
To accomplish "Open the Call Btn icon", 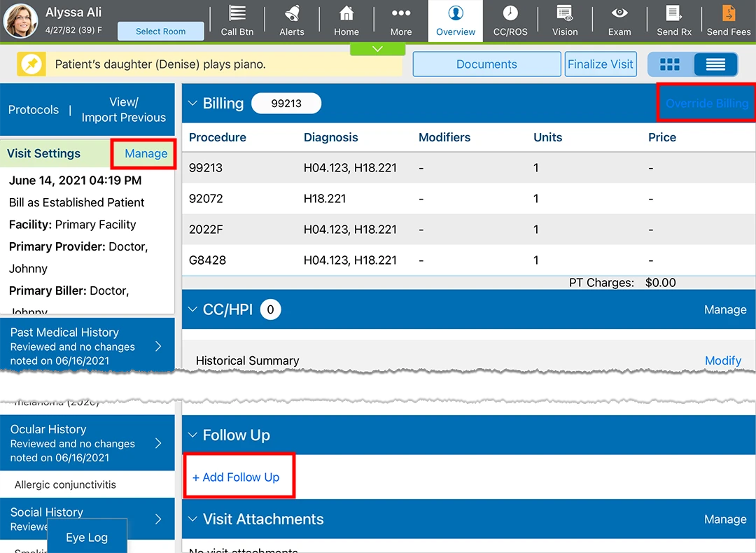I will [237, 15].
